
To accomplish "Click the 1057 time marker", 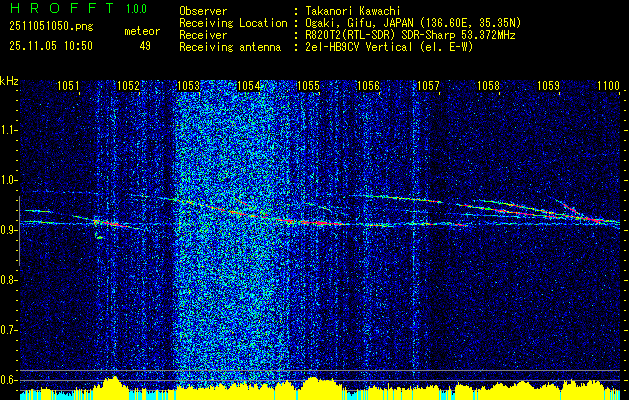I will [x=428, y=85].
